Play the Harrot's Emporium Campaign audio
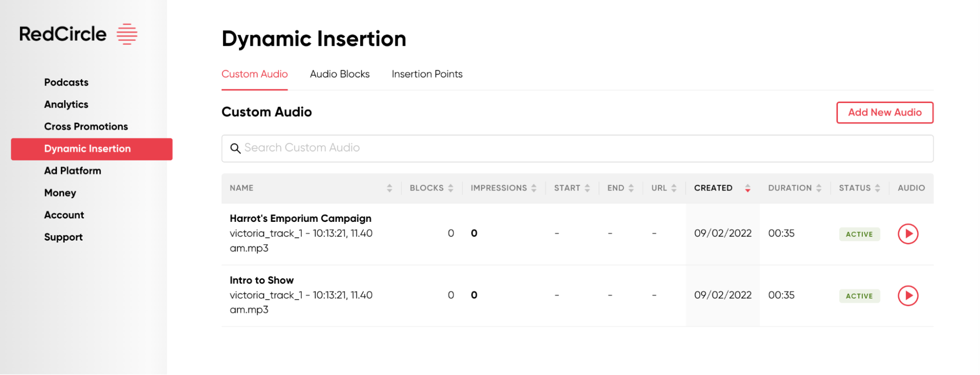980x375 pixels. (908, 234)
